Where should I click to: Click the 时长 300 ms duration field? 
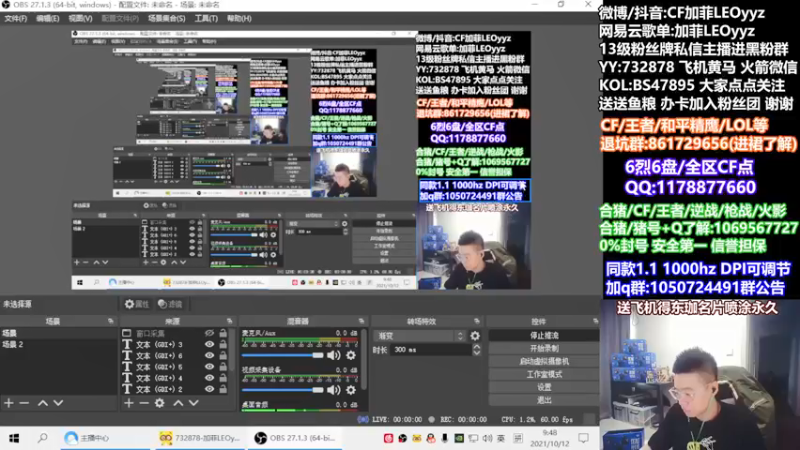(x=432, y=350)
